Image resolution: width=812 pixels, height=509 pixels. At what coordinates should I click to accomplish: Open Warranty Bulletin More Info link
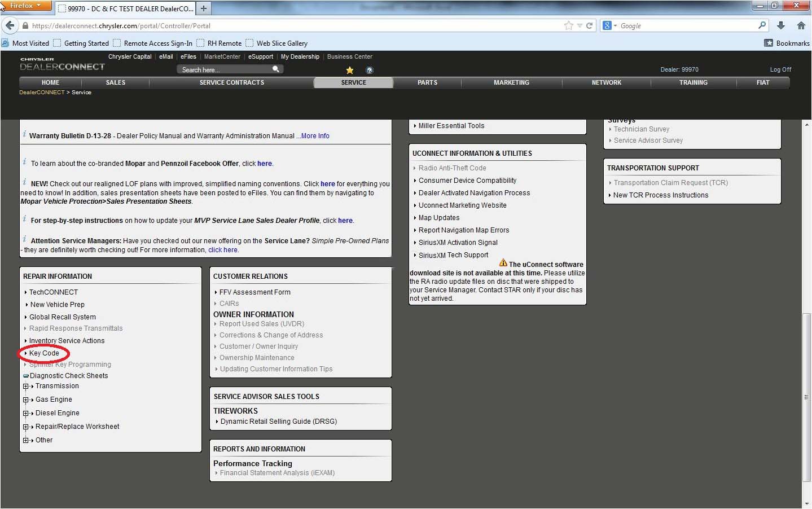315,136
